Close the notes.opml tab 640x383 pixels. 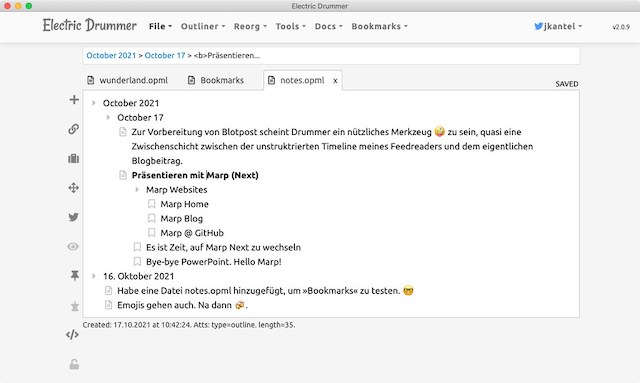[335, 81]
